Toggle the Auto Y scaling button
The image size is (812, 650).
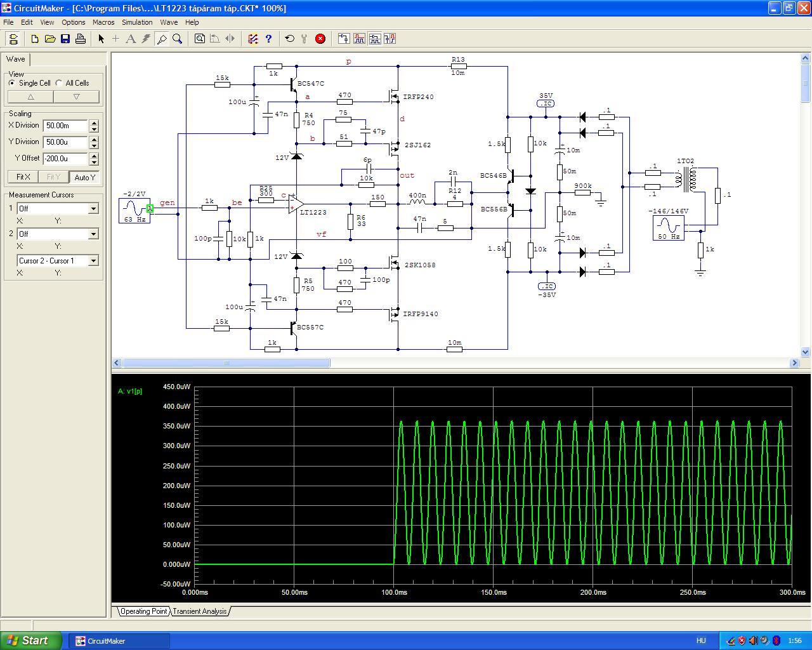pos(84,177)
